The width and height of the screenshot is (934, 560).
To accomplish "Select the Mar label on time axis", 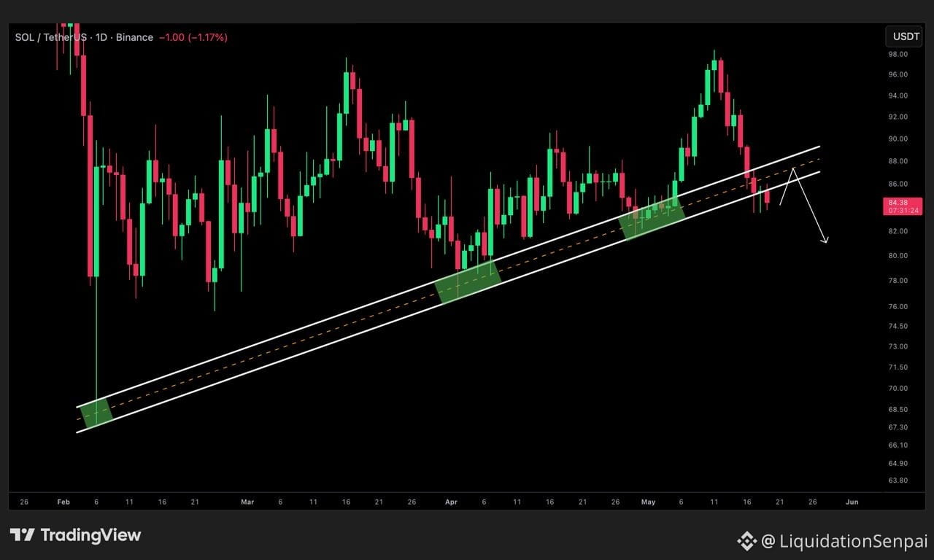I will [247, 502].
